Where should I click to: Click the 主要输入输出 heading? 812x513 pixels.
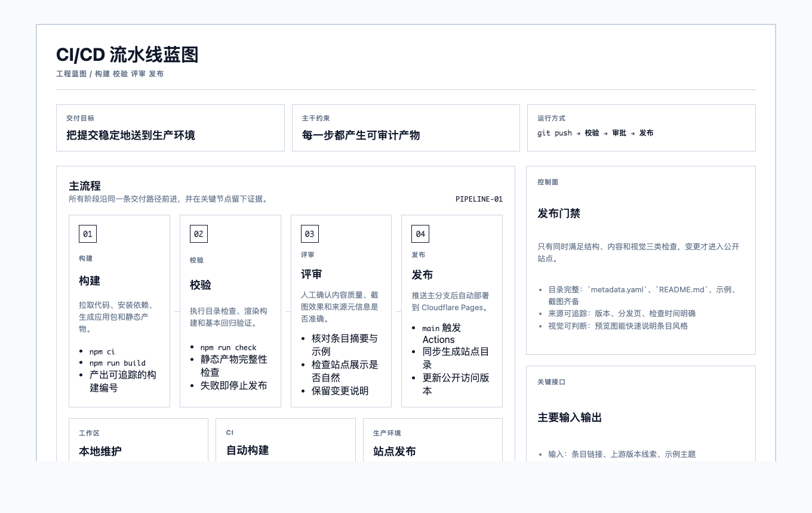(570, 418)
